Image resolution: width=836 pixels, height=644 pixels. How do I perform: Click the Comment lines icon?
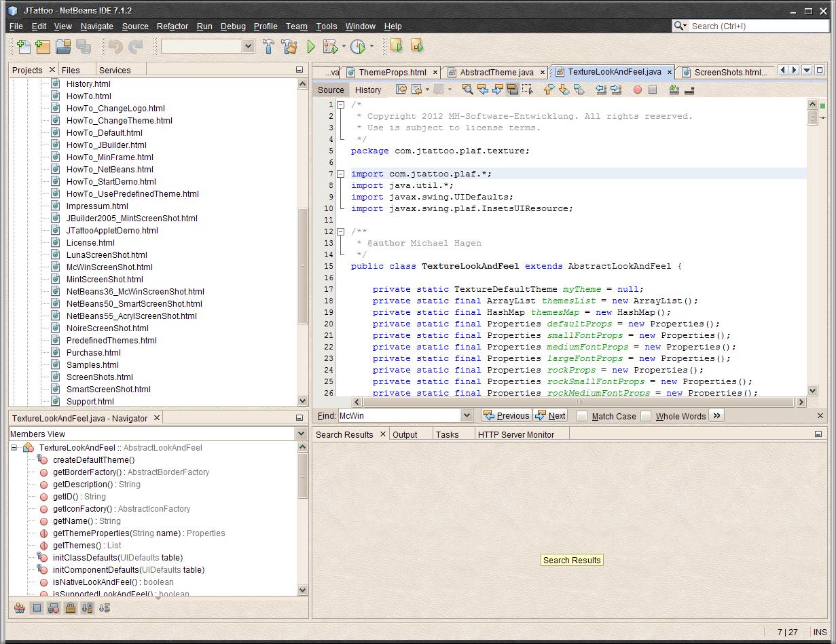click(674, 90)
